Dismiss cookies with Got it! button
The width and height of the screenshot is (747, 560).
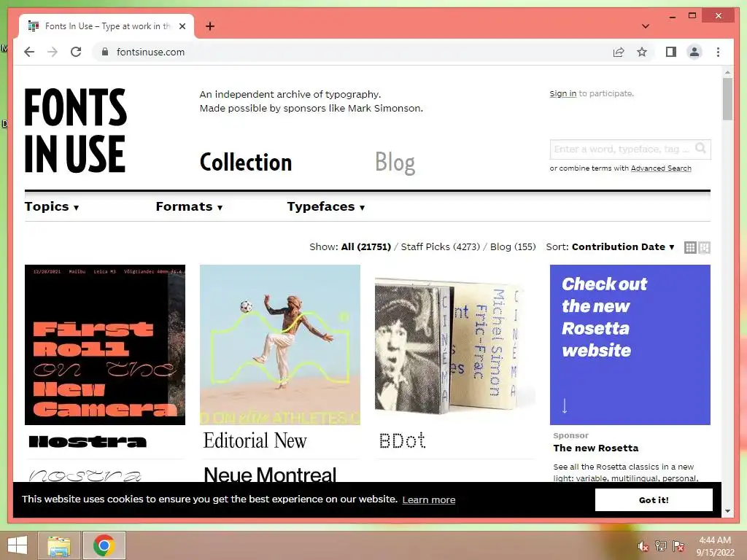coord(654,500)
